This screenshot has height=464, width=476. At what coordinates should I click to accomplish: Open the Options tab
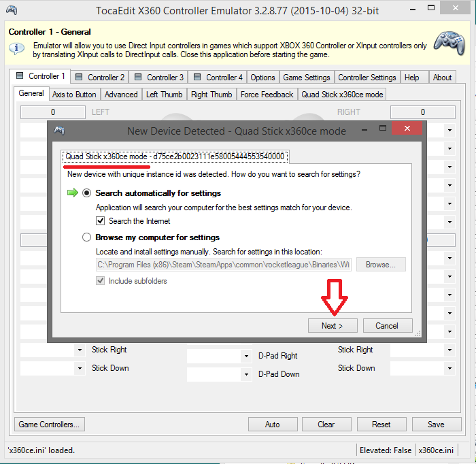(262, 77)
